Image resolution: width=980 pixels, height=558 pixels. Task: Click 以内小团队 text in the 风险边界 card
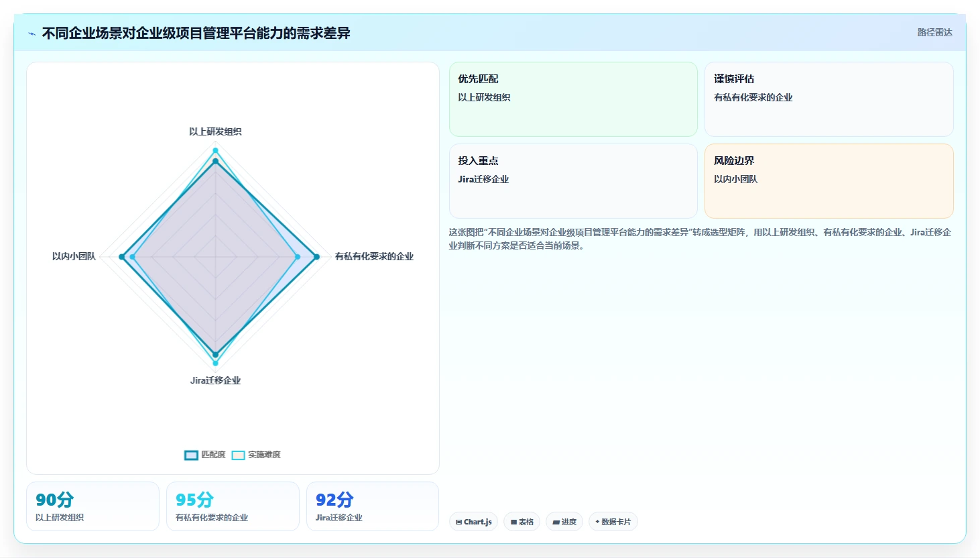click(735, 179)
